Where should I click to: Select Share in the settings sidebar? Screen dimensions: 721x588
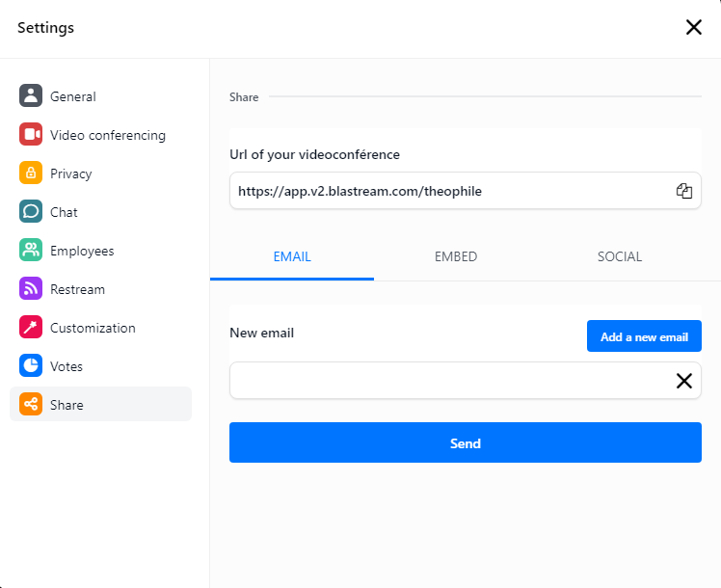100,404
